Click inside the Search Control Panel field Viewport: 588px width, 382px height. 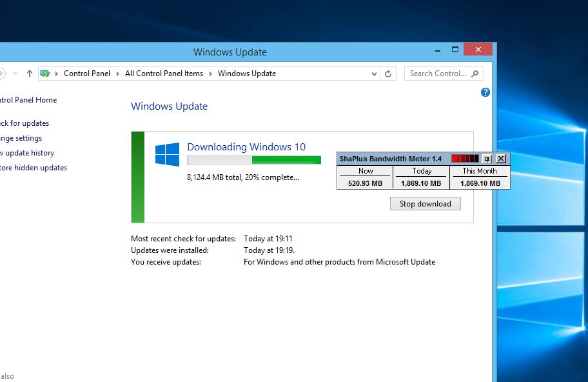(x=437, y=73)
